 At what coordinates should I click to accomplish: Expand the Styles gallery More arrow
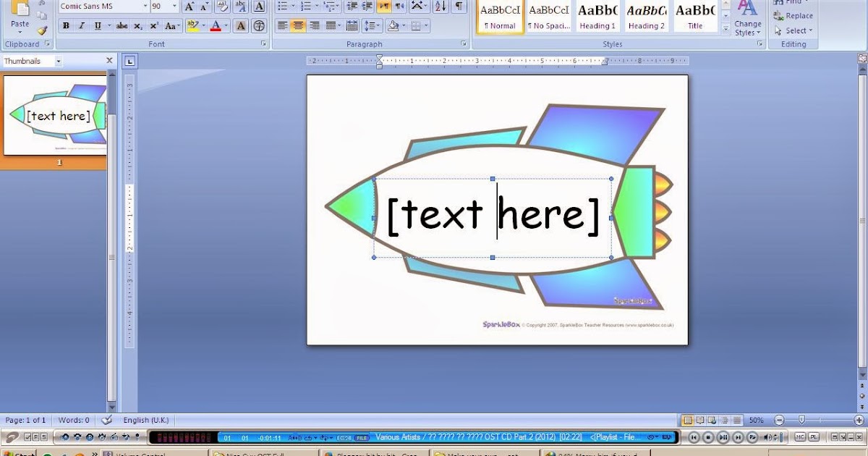point(726,28)
